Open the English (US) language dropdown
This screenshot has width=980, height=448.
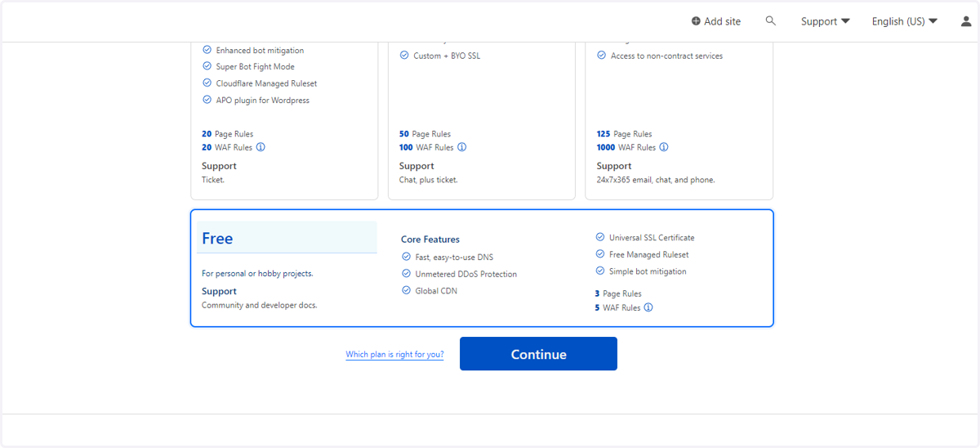tap(904, 21)
